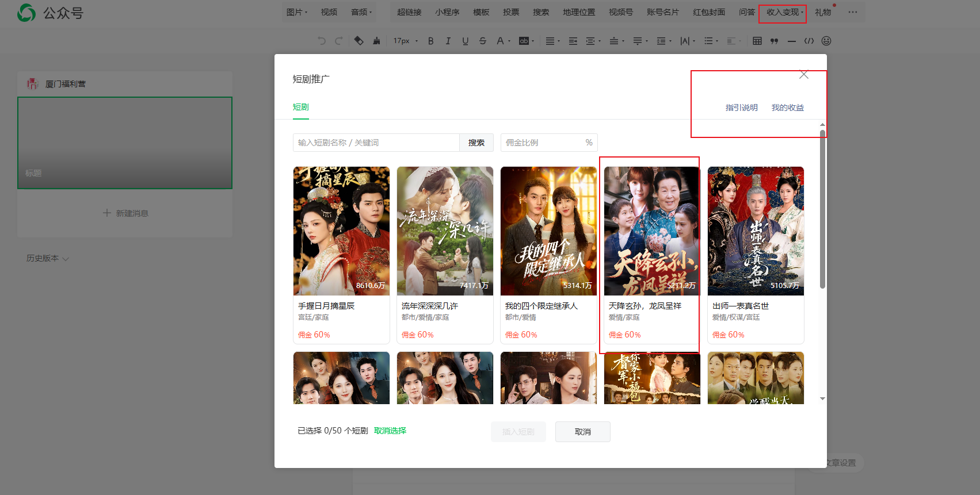Click the 小程序 menu item
This screenshot has width=980, height=495.
(x=447, y=12)
